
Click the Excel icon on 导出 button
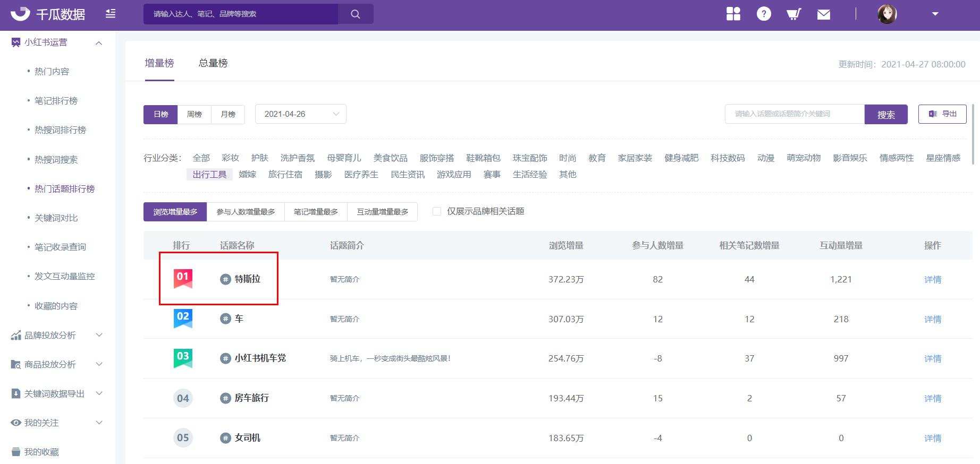pyautogui.click(x=933, y=114)
